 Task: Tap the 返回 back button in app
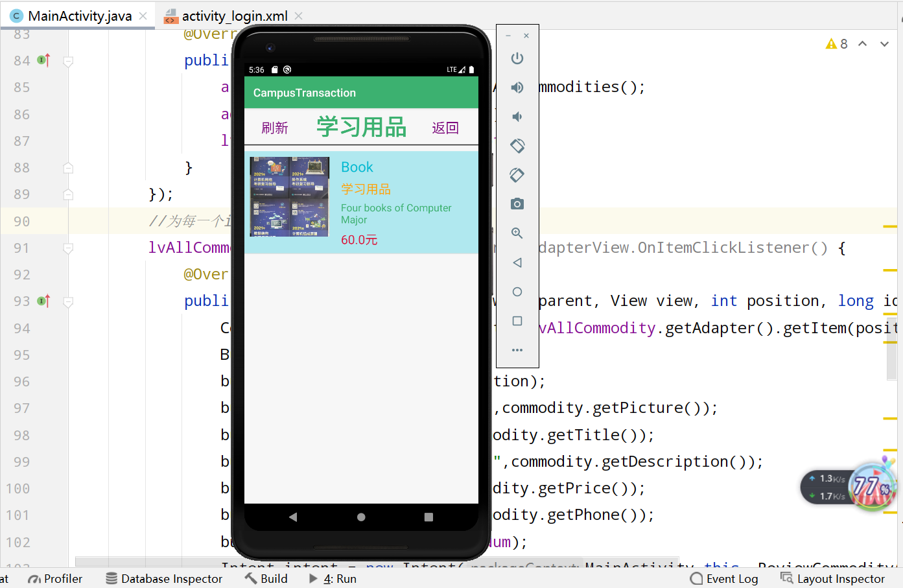pyautogui.click(x=445, y=128)
